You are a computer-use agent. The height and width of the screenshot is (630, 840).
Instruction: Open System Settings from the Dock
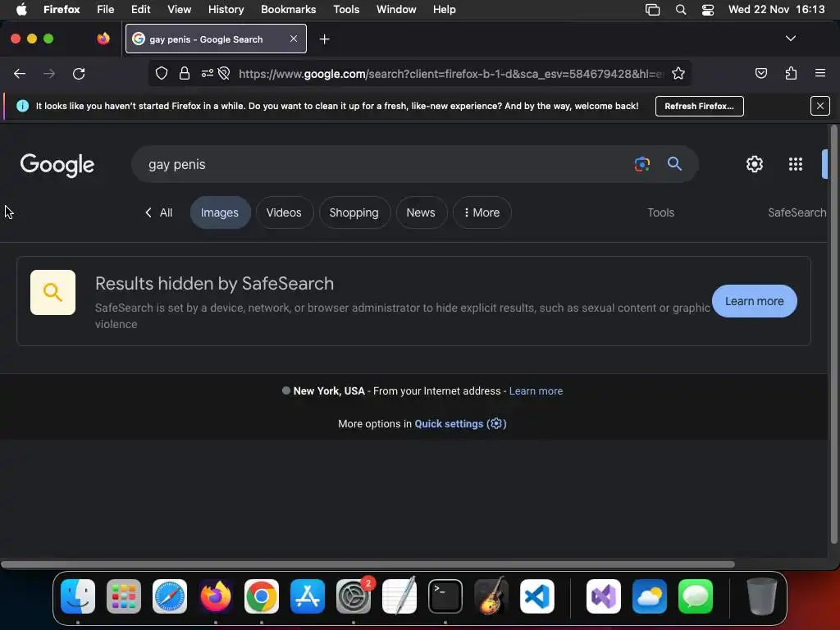pyautogui.click(x=354, y=596)
